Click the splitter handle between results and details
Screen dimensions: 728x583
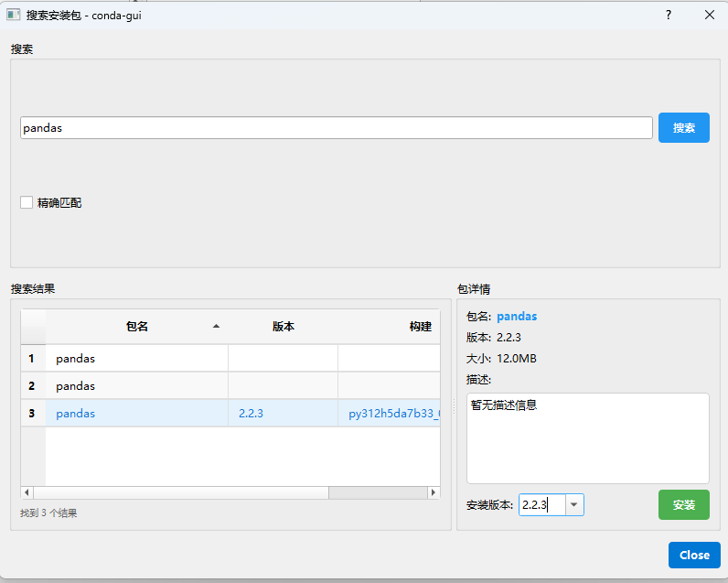(x=454, y=406)
